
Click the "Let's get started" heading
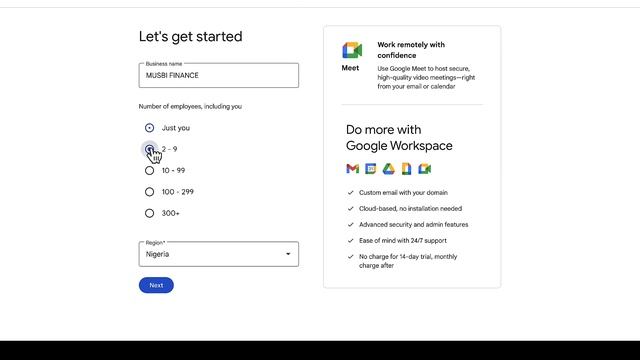point(191,37)
